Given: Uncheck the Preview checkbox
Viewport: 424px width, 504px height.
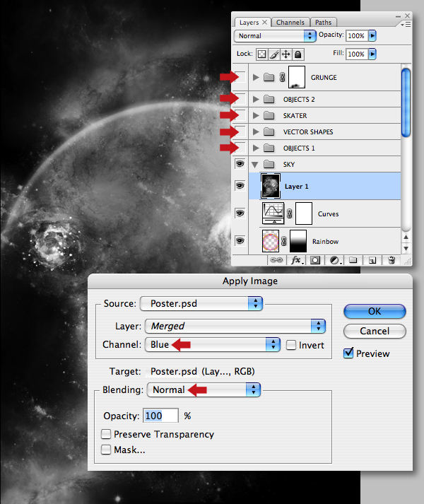Looking at the screenshot, I should click(348, 353).
